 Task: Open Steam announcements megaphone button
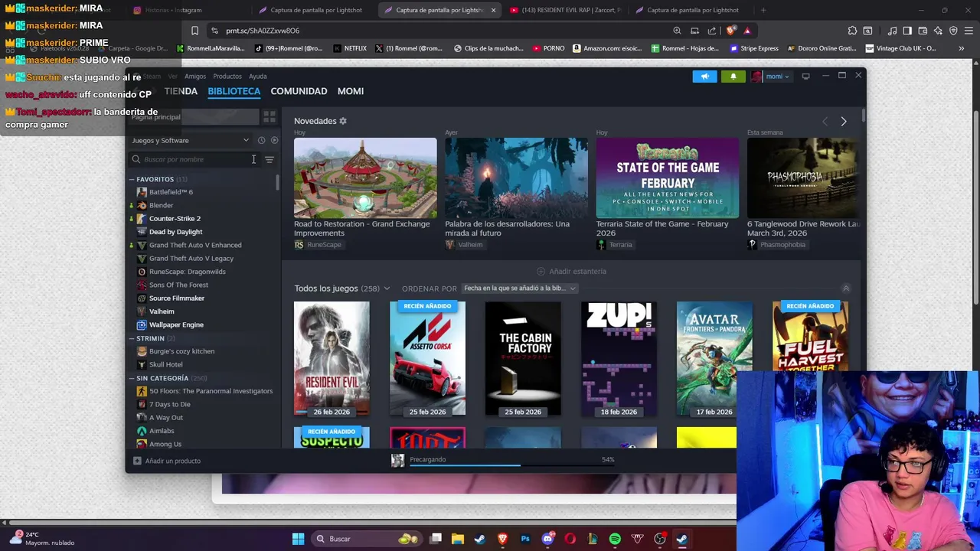click(x=704, y=77)
